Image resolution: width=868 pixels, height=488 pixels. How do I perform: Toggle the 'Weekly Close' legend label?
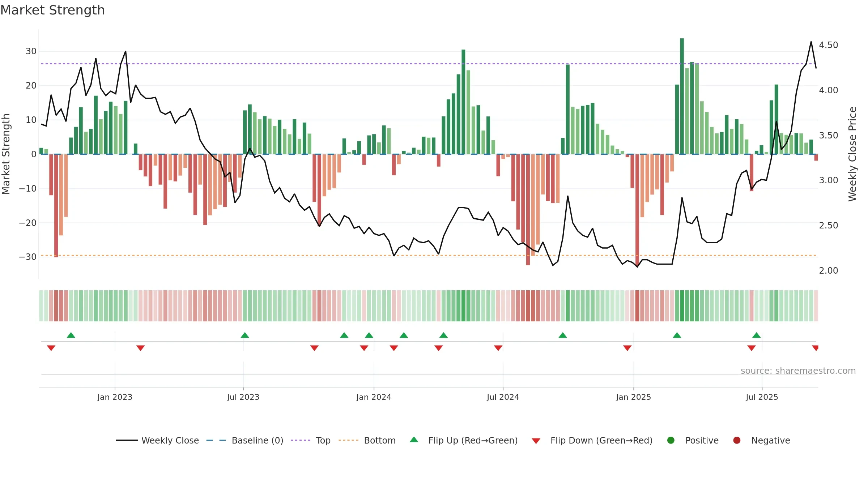pyautogui.click(x=170, y=440)
